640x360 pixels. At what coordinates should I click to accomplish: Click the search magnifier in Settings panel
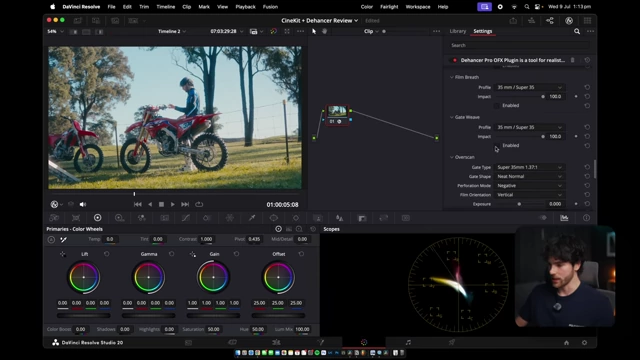(577, 31)
